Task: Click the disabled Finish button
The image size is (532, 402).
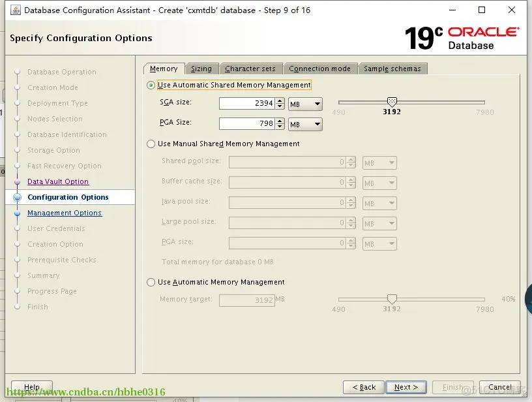Action: point(453,387)
